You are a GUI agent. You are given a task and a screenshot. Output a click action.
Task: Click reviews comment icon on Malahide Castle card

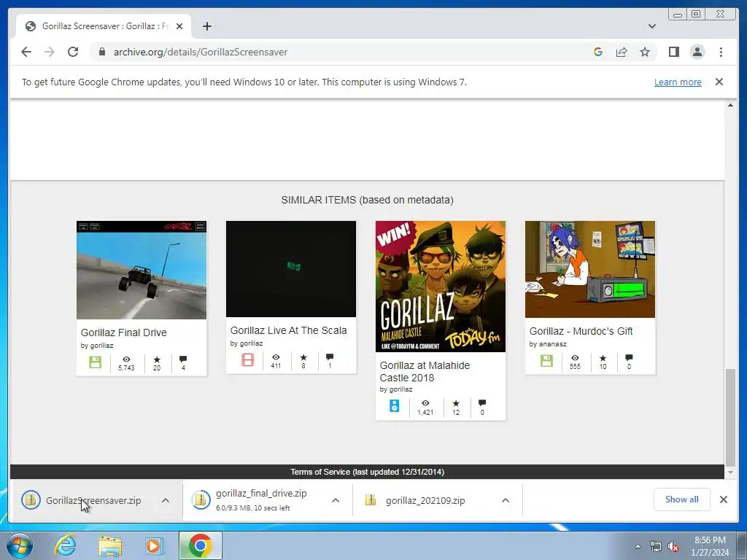482,403
